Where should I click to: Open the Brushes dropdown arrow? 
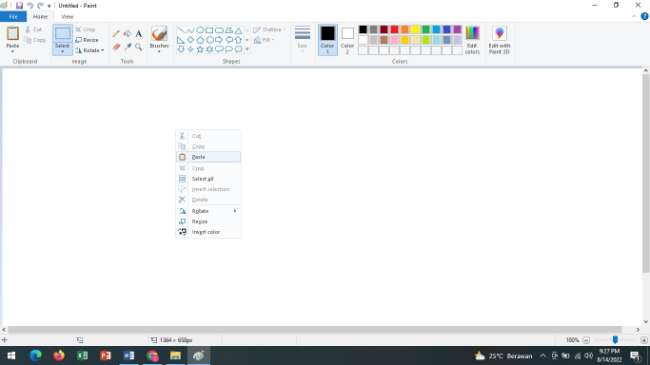(x=159, y=51)
